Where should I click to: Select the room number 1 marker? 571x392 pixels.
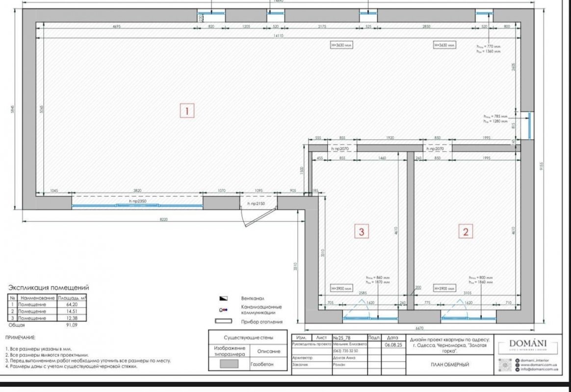(186, 111)
